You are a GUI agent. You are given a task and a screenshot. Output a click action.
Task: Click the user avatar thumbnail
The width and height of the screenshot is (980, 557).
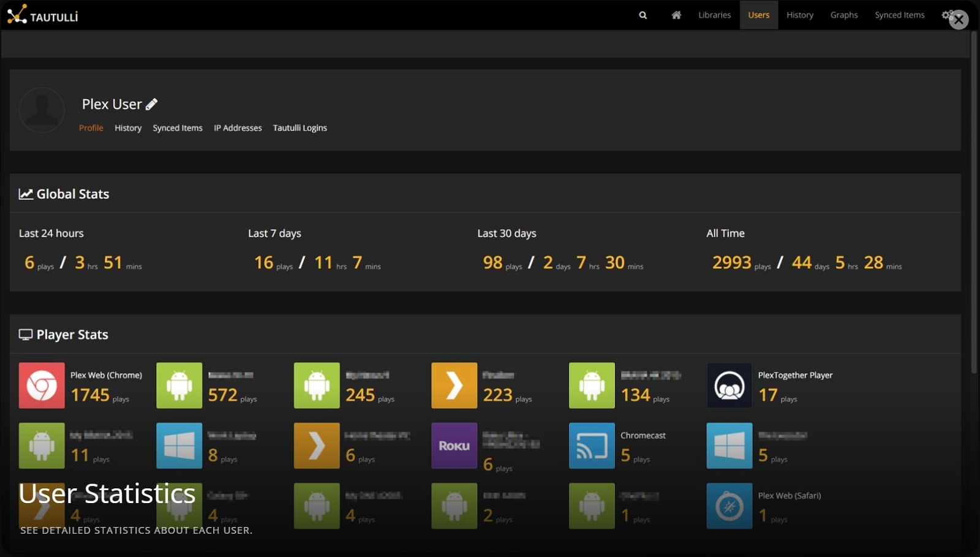[42, 110]
